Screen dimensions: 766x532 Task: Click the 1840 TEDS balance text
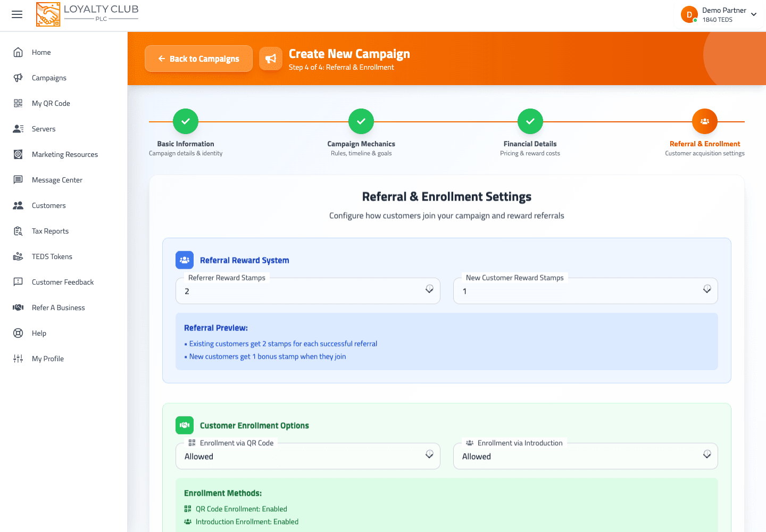[x=717, y=20]
